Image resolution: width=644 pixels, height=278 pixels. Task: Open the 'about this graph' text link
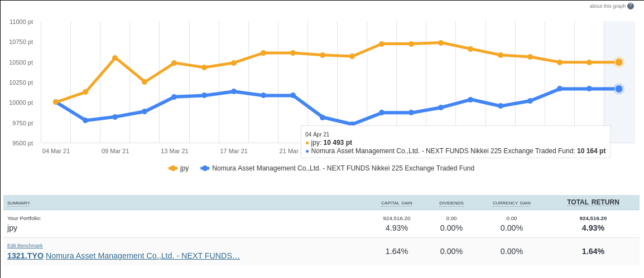pos(607,6)
